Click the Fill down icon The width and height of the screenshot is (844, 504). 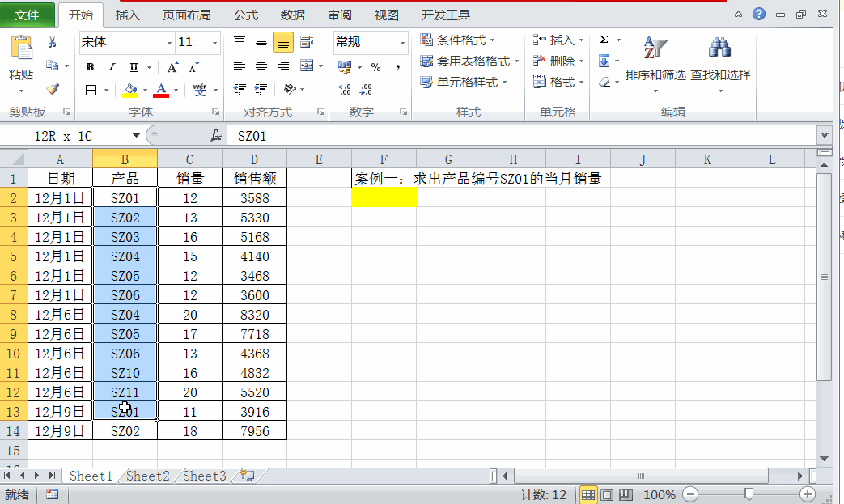604,61
